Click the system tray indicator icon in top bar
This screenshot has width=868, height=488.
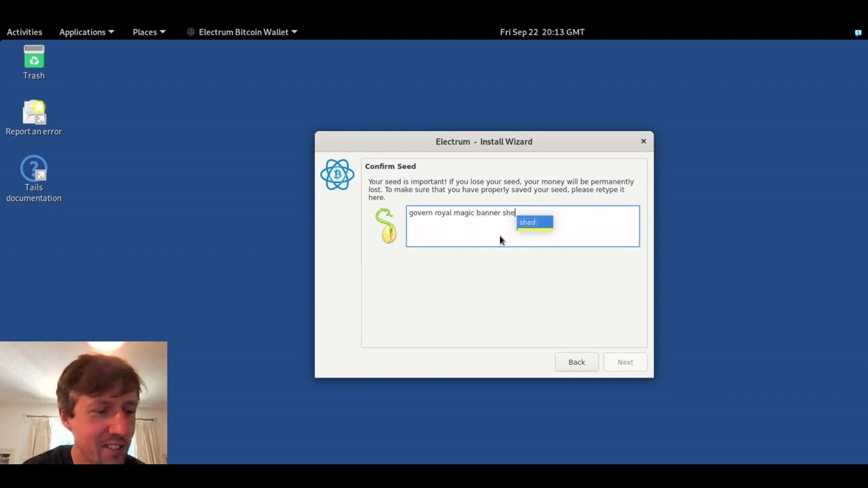(x=858, y=33)
